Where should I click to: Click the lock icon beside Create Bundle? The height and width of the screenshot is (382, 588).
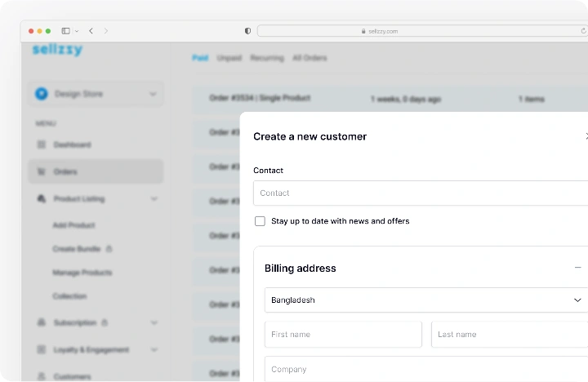pos(109,248)
